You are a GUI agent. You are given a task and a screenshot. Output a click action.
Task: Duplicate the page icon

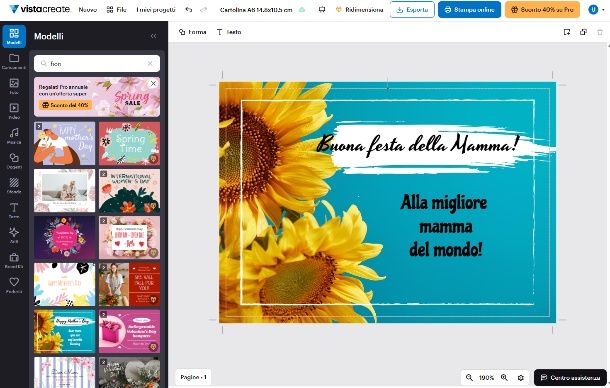pyautogui.click(x=583, y=32)
